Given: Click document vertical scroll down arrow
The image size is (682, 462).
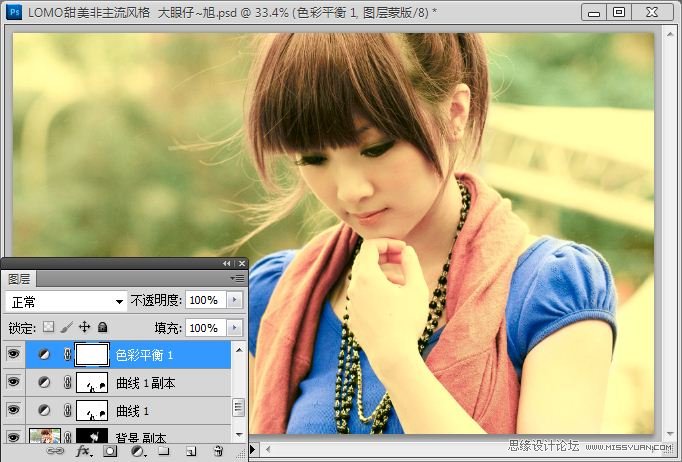Looking at the screenshot, I should click(670, 434).
